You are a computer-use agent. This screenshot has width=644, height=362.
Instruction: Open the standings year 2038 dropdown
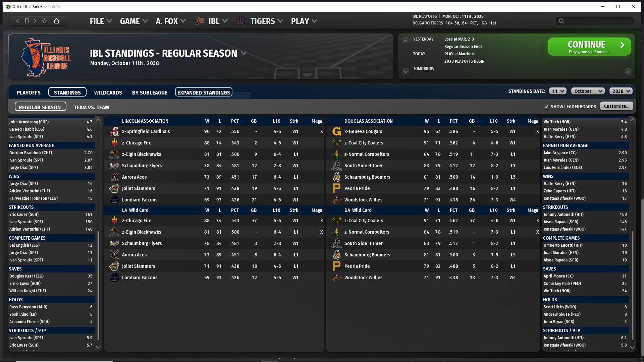(621, 91)
